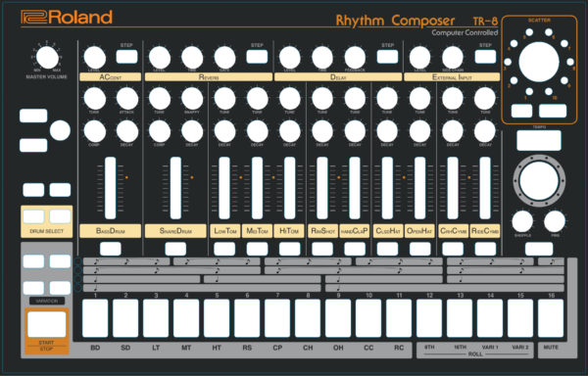The width and height of the screenshot is (588, 376).
Task: Click the Reverb Level knob
Action: tap(160, 58)
